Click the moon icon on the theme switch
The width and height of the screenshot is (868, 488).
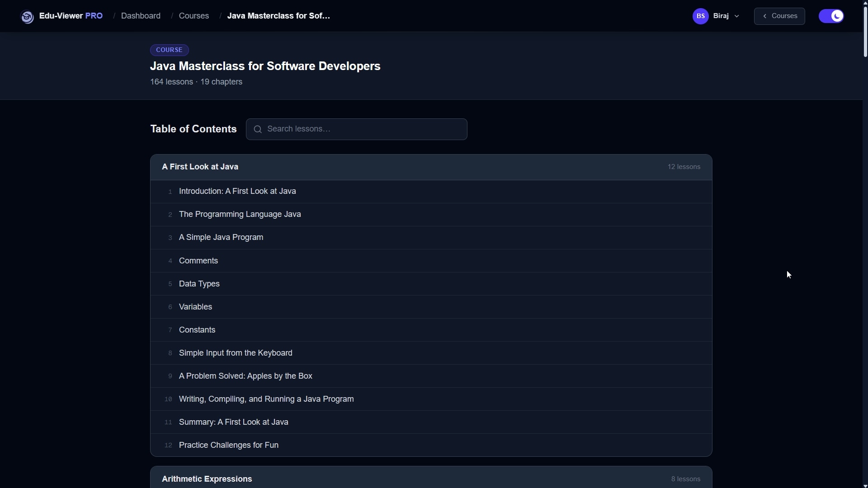point(837,16)
